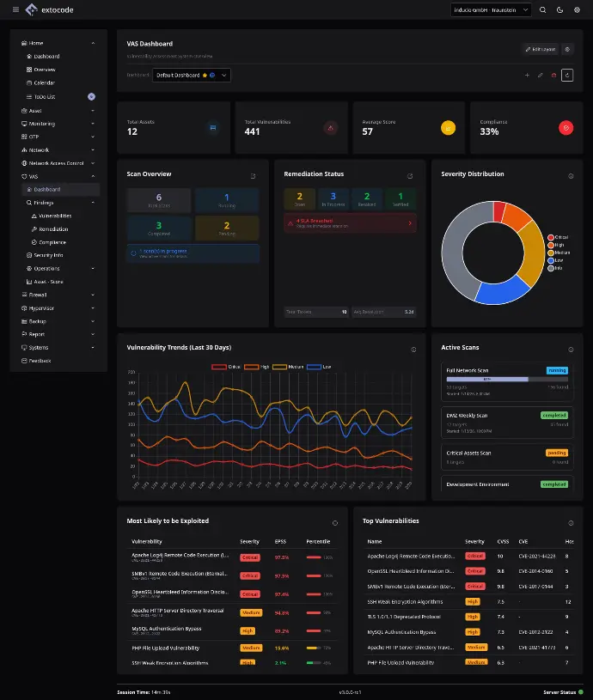Open the organization selector dropdown
This screenshot has width=593, height=700.
(x=491, y=9)
